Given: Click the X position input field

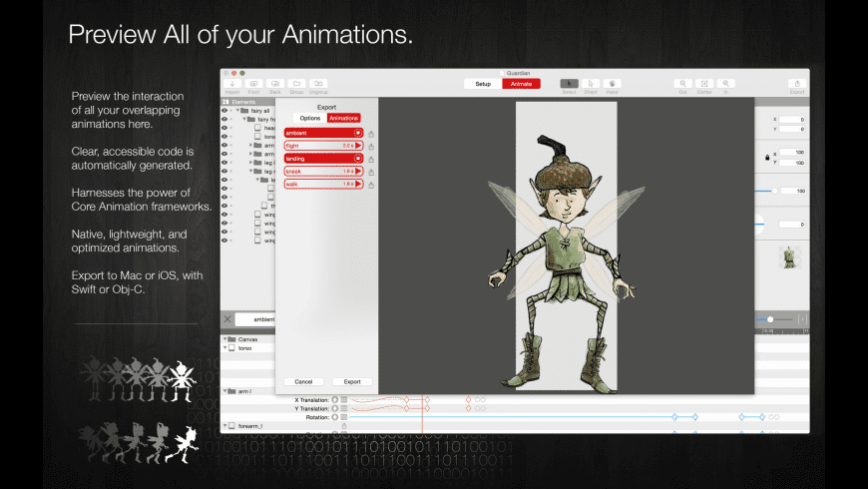Looking at the screenshot, I should click(792, 119).
